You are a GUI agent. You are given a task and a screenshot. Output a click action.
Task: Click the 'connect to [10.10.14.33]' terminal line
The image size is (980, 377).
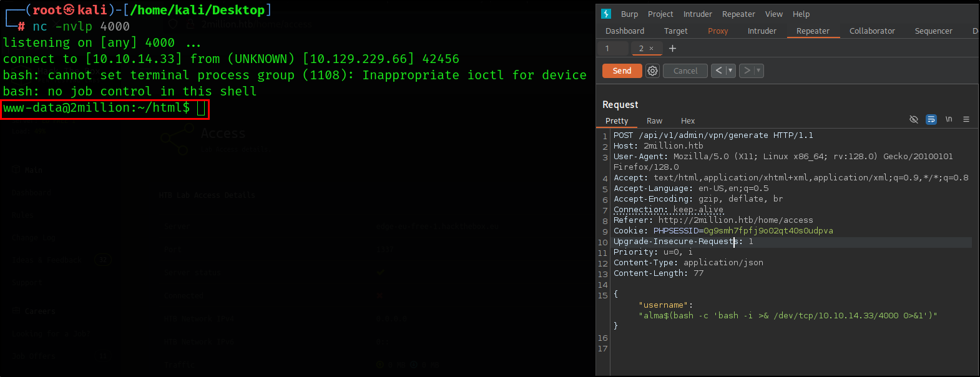coord(231,59)
